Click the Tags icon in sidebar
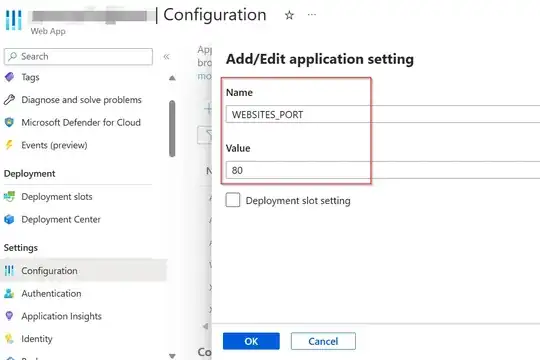Screen dimensions: 540x360 10,77
